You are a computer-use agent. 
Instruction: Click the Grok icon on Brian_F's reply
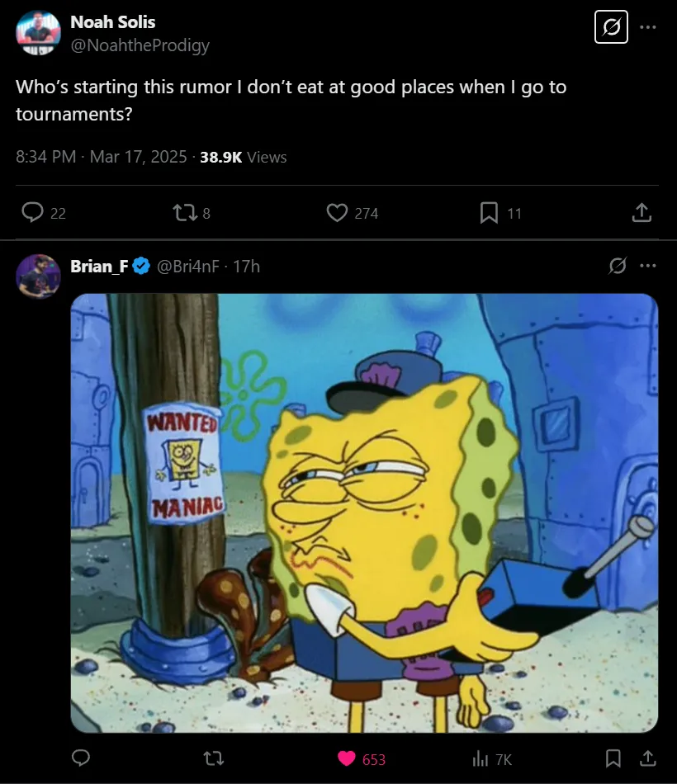[x=617, y=266]
